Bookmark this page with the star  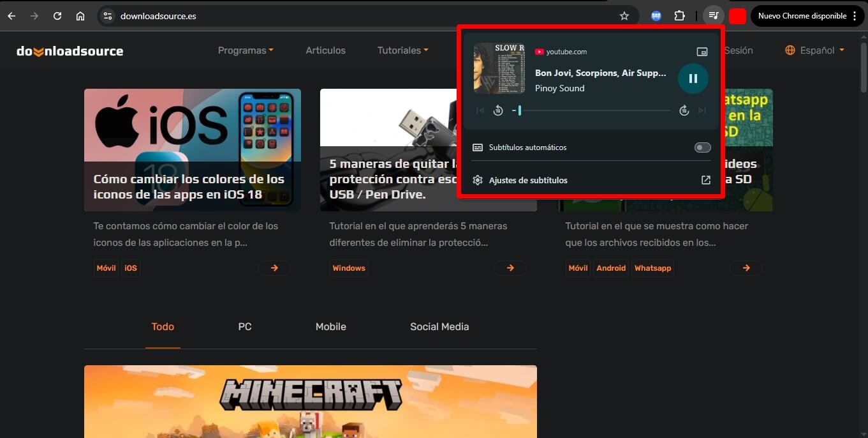coord(624,16)
